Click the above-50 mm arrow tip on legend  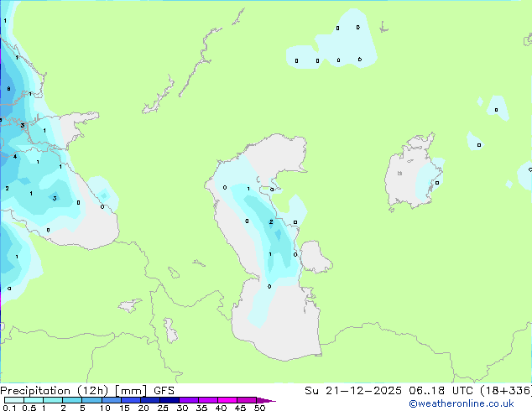pyautogui.click(x=266, y=400)
